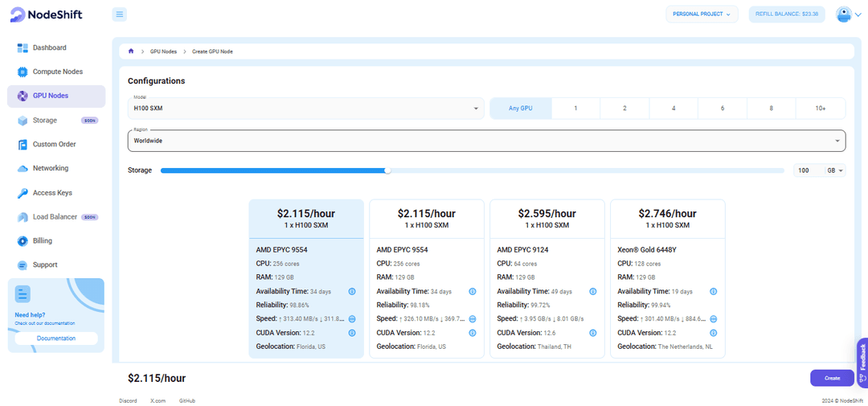
Task: Open the Personal Project dropdown
Action: coord(702,14)
